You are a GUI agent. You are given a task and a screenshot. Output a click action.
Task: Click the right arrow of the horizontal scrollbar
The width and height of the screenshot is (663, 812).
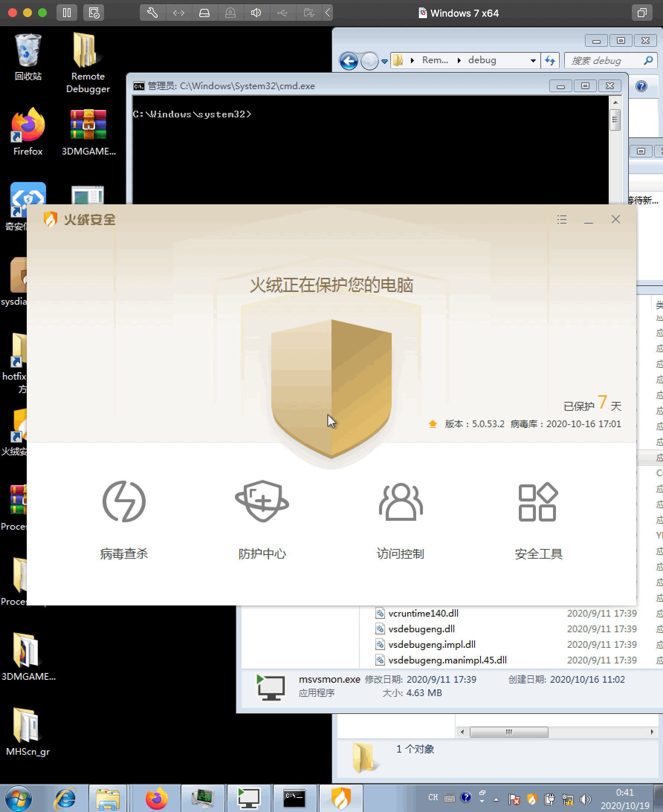click(652, 732)
